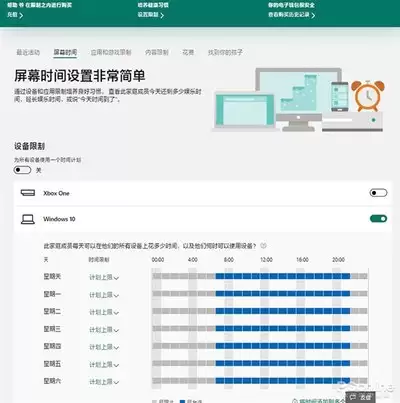Expand the 星期三 time limit dropdown

pyautogui.click(x=104, y=330)
